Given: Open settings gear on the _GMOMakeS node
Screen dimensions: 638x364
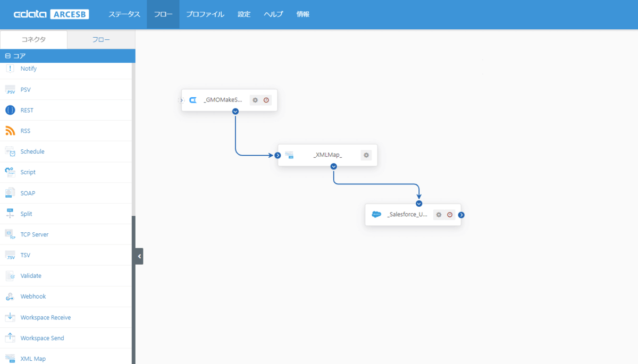Looking at the screenshot, I should 255,100.
